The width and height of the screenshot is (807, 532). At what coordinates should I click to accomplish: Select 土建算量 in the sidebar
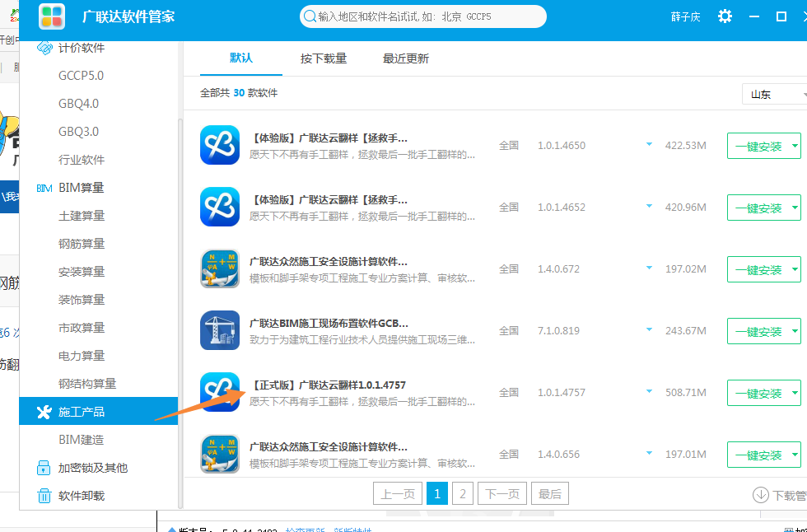point(82,216)
